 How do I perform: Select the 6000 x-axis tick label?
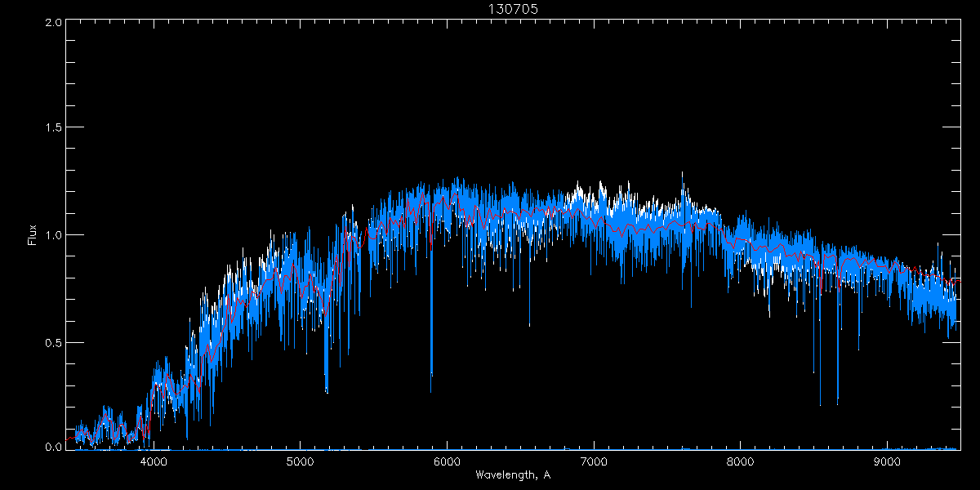447,461
